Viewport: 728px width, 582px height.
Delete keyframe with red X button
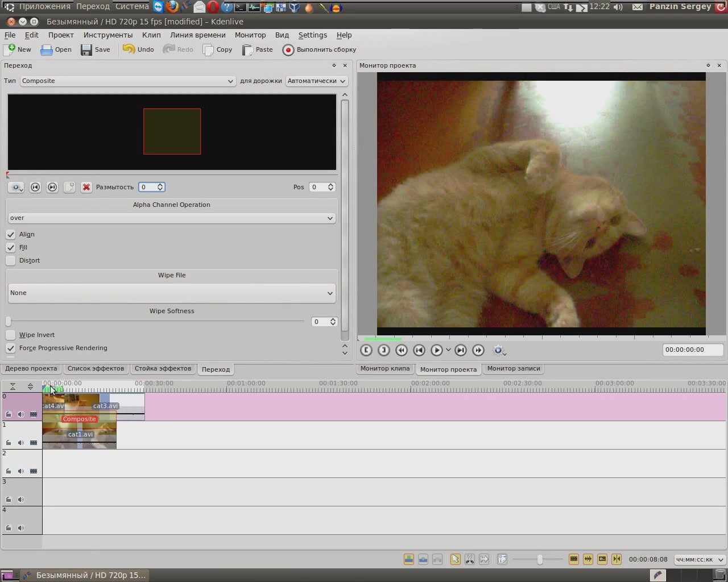click(x=86, y=187)
